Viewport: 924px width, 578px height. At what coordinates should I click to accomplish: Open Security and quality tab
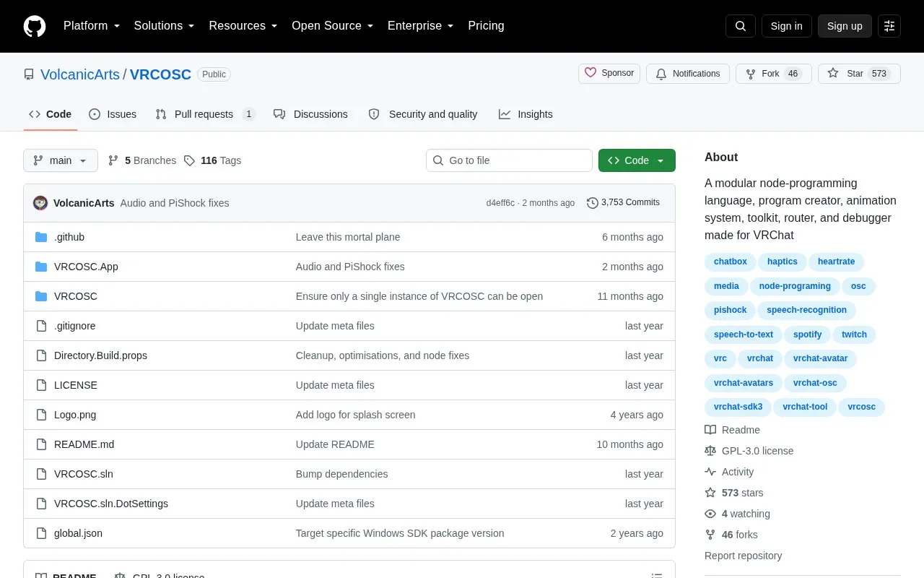coord(423,114)
